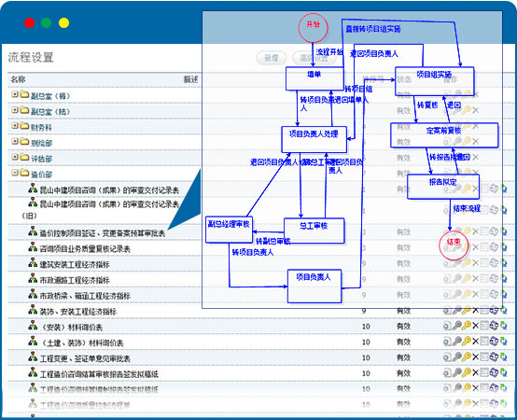Select 建筑安装工程经济指标 workflow
The height and width of the screenshot is (420, 517).
point(74,265)
